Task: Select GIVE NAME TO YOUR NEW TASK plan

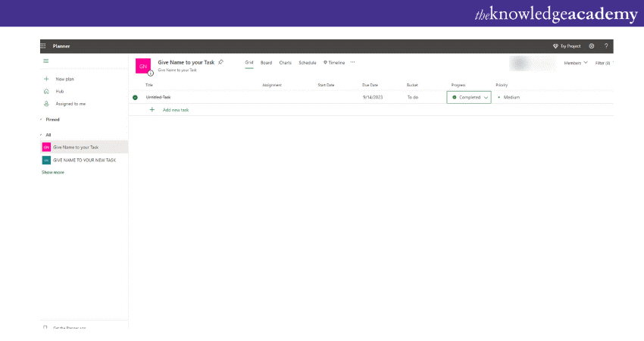Action: click(x=84, y=160)
